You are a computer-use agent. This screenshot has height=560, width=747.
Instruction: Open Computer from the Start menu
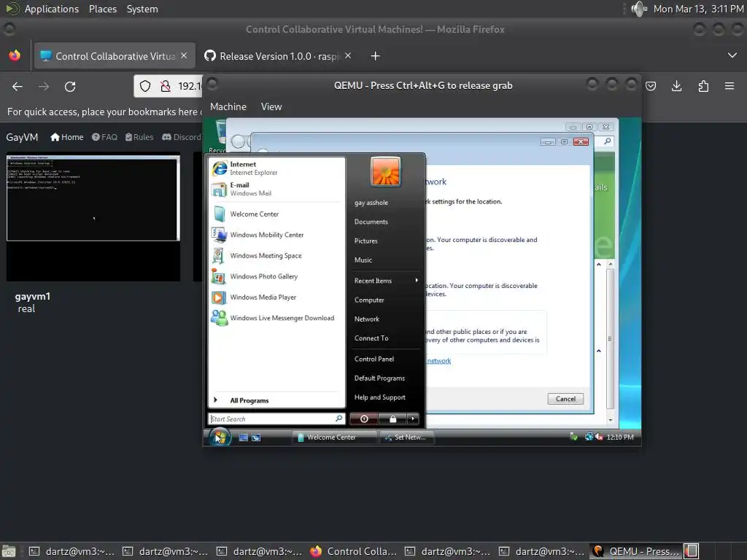click(369, 300)
